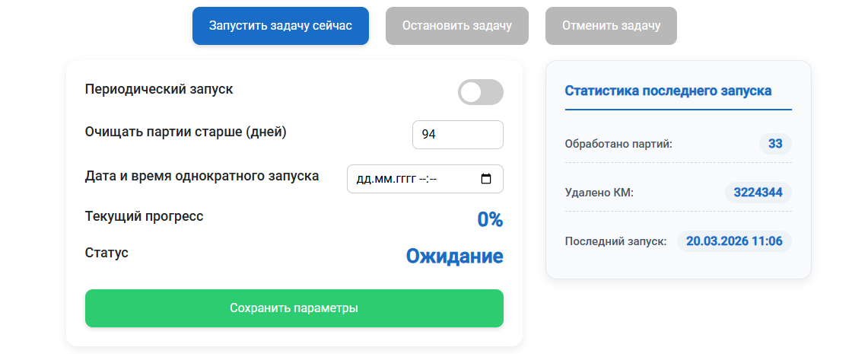Click the 'Запустить задачу сейчас' button
The image size is (868, 354).
[280, 26]
